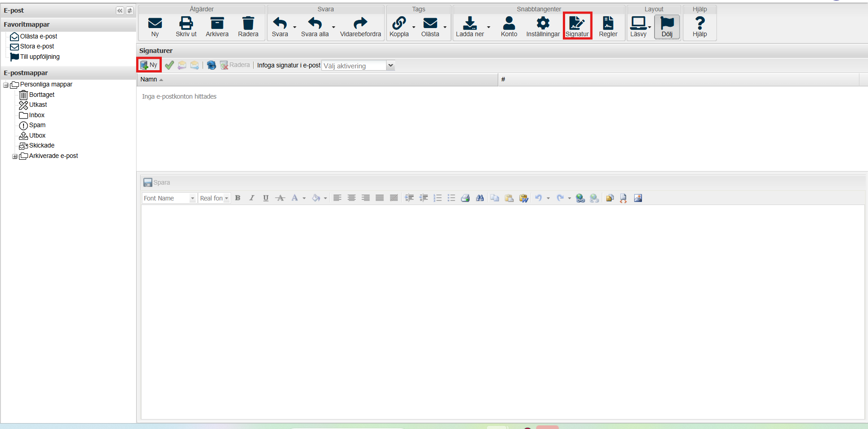Viewport: 868px width, 429px height.
Task: Click the Koppla link icon
Action: point(399,23)
